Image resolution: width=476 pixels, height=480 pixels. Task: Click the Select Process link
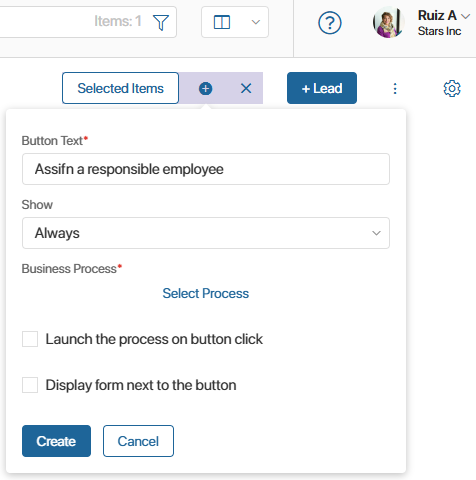(x=206, y=293)
